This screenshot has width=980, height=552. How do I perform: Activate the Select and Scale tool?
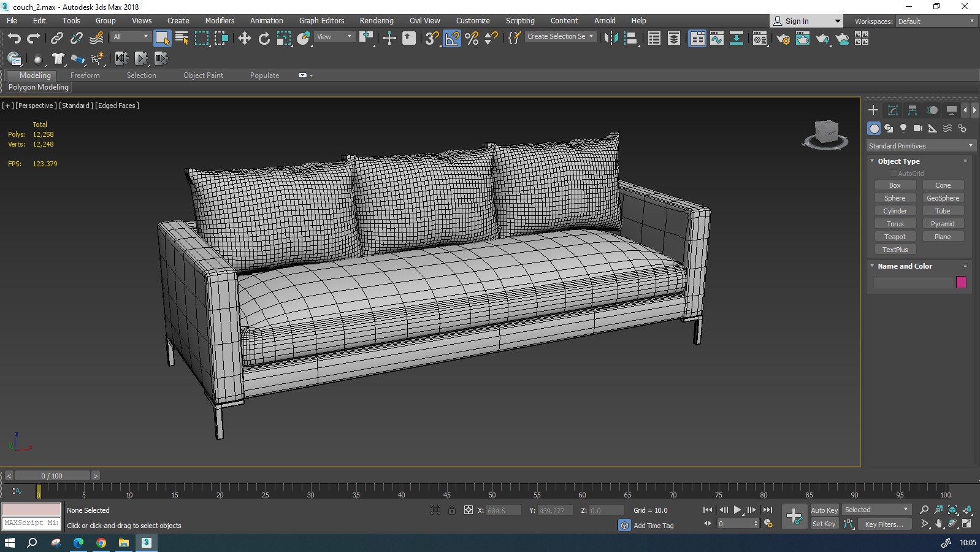click(284, 38)
